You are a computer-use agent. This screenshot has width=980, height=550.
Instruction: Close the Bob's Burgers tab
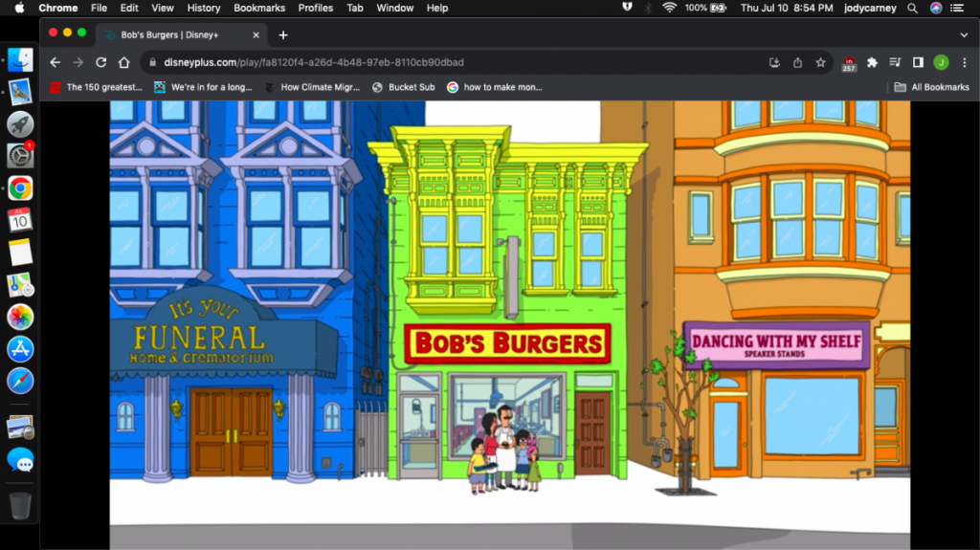[256, 35]
